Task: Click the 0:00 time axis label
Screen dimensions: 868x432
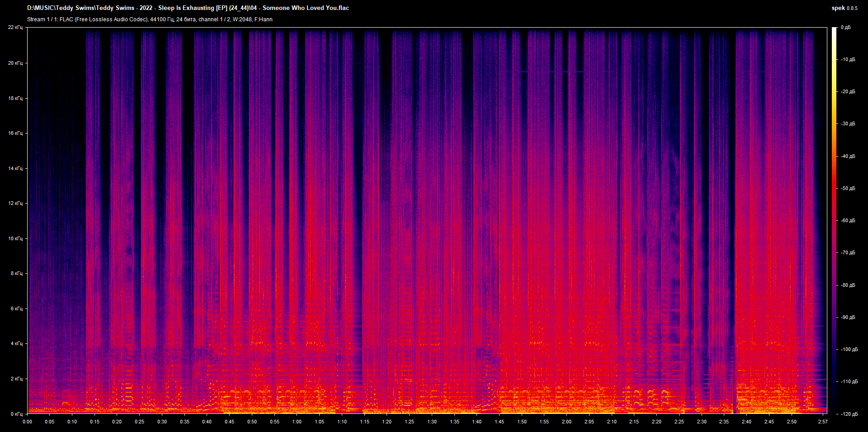Action: pyautogui.click(x=27, y=422)
